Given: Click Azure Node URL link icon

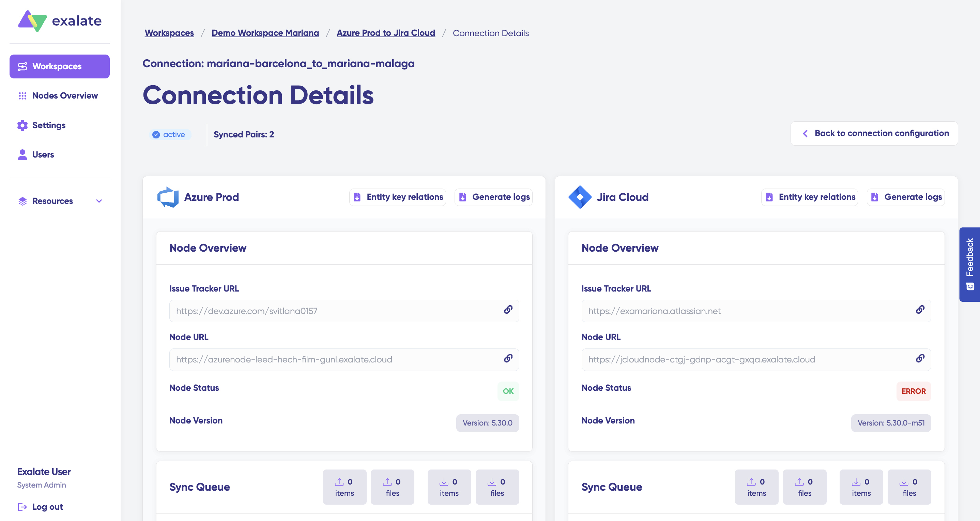Looking at the screenshot, I should pos(508,358).
